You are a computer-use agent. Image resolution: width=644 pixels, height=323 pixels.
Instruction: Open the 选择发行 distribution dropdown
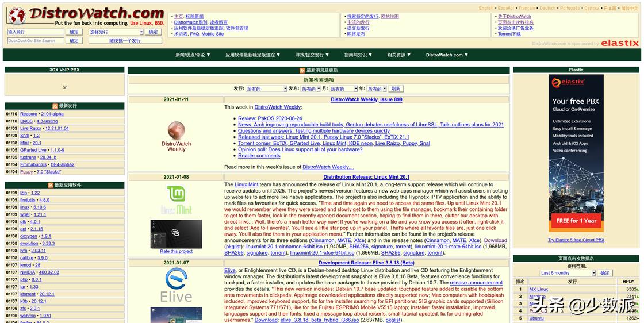tap(116, 32)
